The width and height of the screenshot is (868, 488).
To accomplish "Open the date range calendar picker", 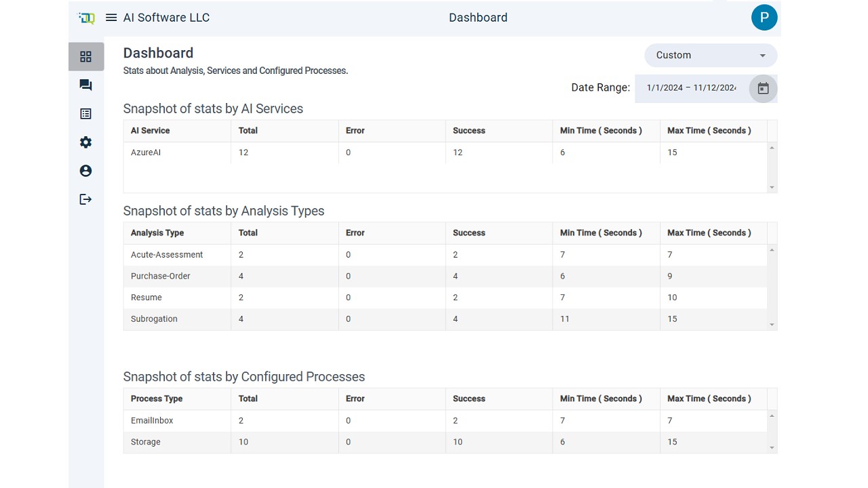I will point(763,88).
